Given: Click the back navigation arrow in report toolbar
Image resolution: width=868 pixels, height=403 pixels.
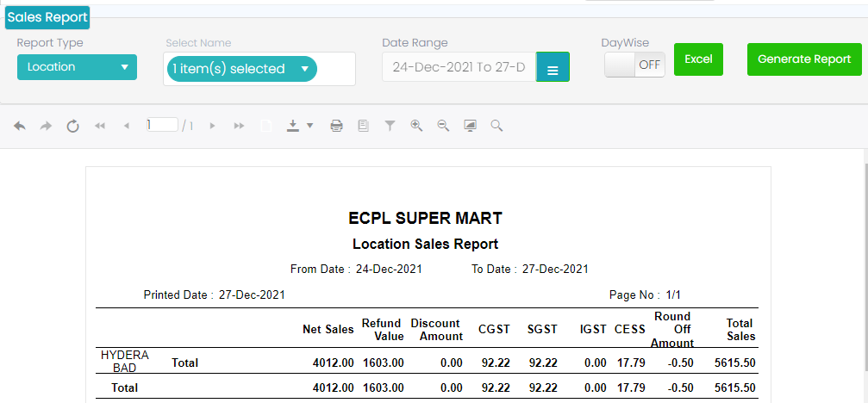Looking at the screenshot, I should click(20, 126).
